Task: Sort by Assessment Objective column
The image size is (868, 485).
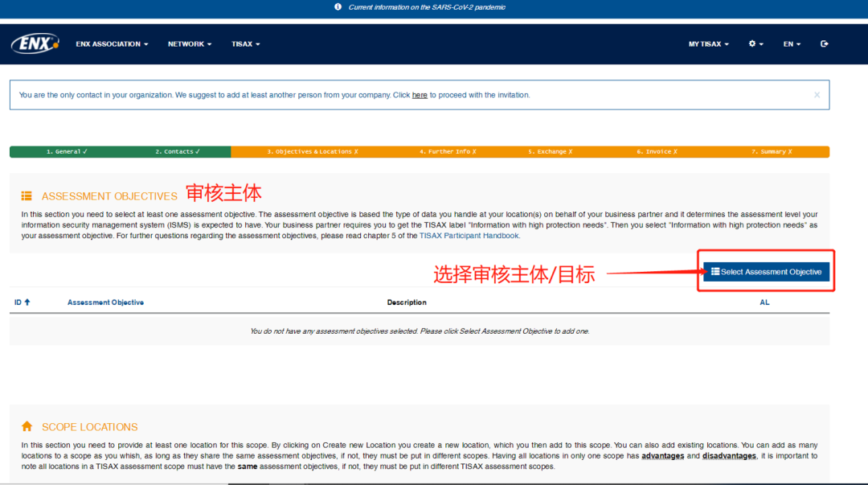Action: tap(105, 302)
